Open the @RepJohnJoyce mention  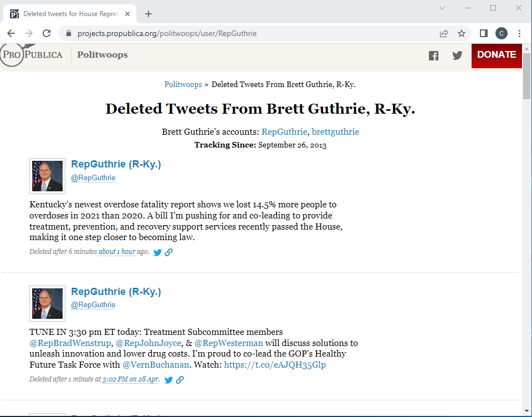click(x=149, y=343)
